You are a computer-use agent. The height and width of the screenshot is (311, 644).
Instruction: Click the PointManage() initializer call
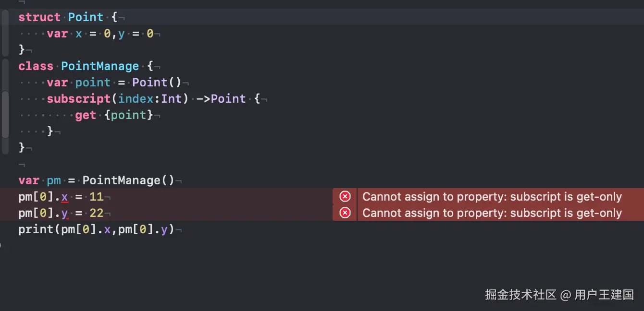128,180
